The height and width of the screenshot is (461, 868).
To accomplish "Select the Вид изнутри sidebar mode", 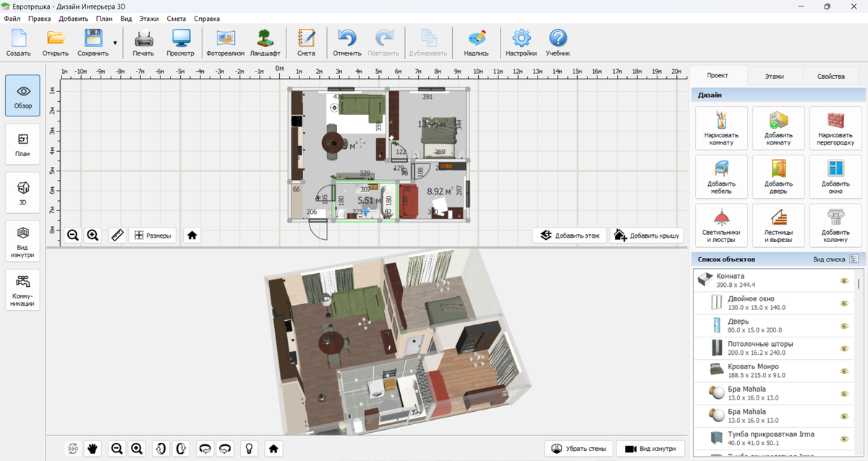I will (x=22, y=241).
